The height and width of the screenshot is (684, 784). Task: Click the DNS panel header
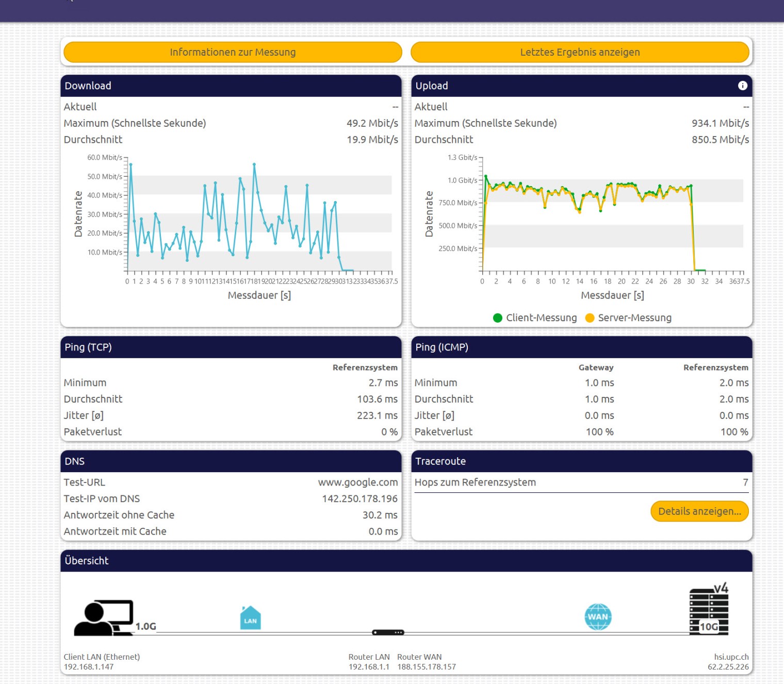[231, 461]
